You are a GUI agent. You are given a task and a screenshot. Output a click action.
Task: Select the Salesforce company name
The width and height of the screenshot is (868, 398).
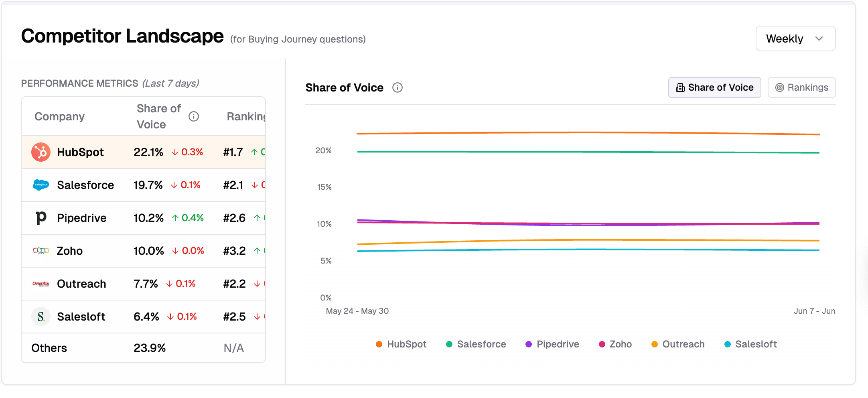85,185
